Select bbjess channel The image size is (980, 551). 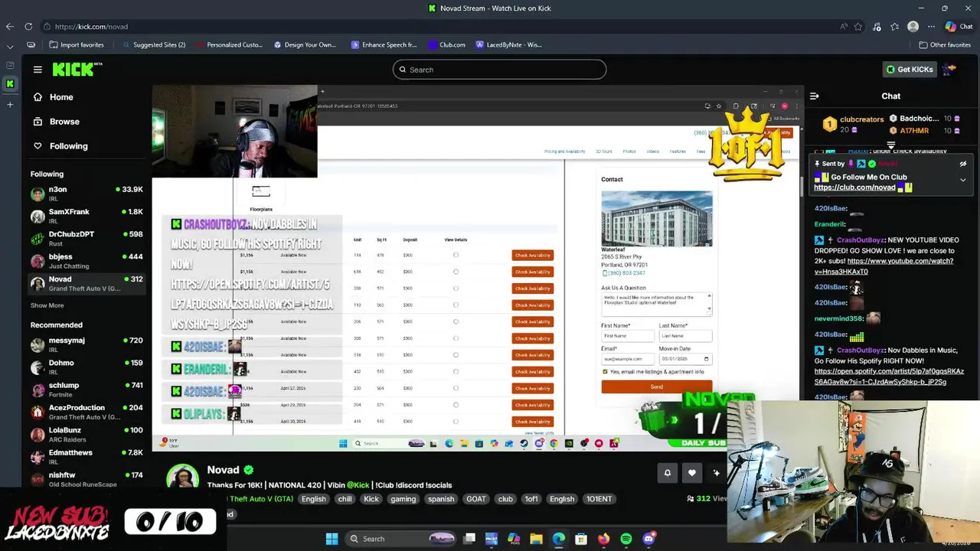pyautogui.click(x=86, y=261)
